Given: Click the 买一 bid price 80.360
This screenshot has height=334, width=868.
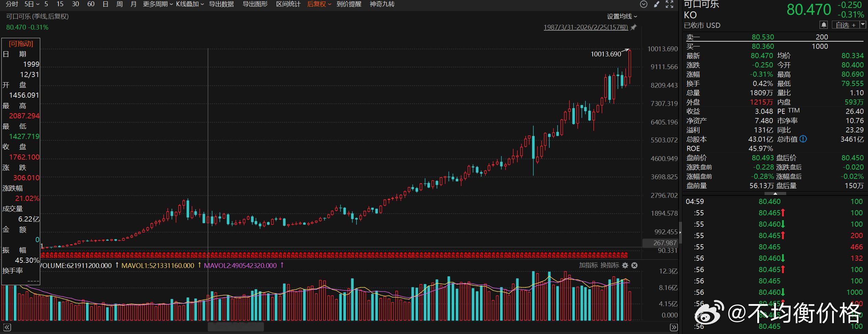Looking at the screenshot, I should 763,46.
